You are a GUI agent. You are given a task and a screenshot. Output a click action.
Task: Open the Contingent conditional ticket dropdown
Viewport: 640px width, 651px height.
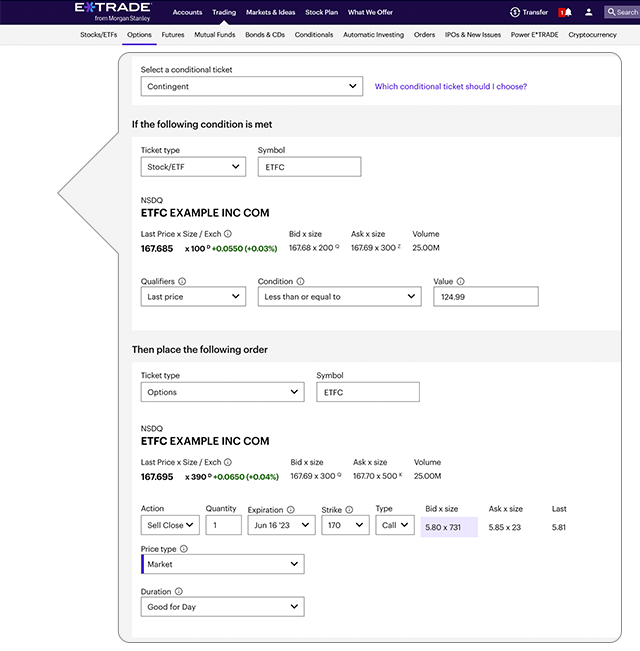pos(251,87)
